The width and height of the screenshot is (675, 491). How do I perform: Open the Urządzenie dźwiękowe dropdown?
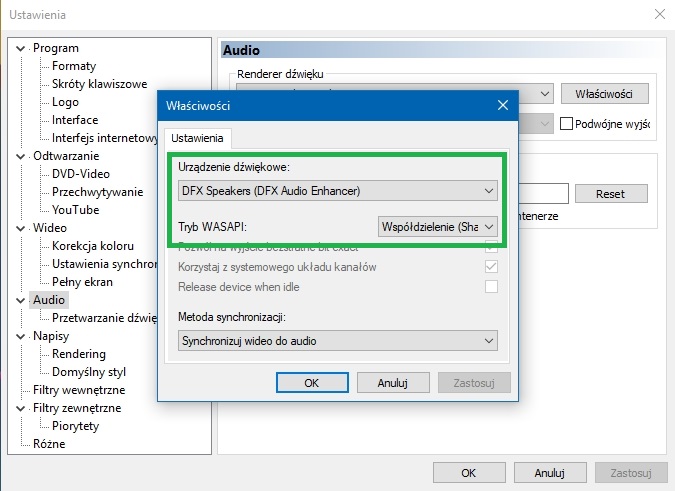point(338,190)
